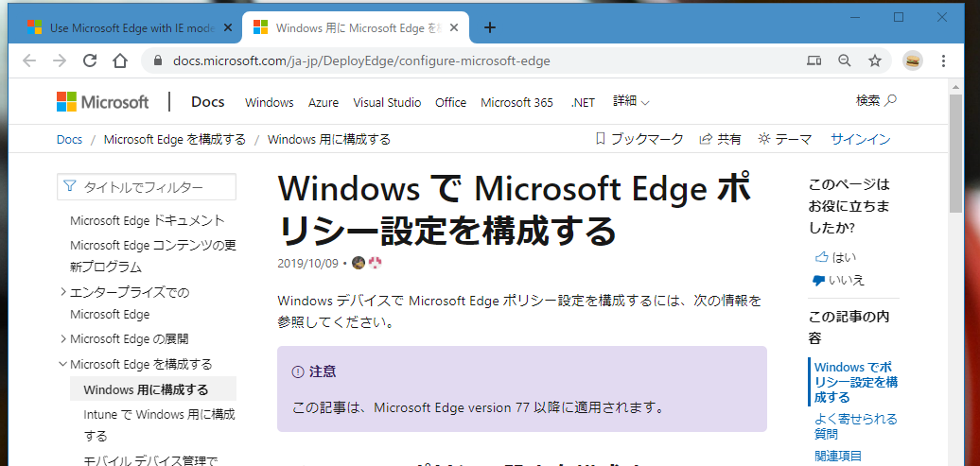Open the hamburger profile avatar
Viewport: 980px width, 466px height.
[913, 60]
